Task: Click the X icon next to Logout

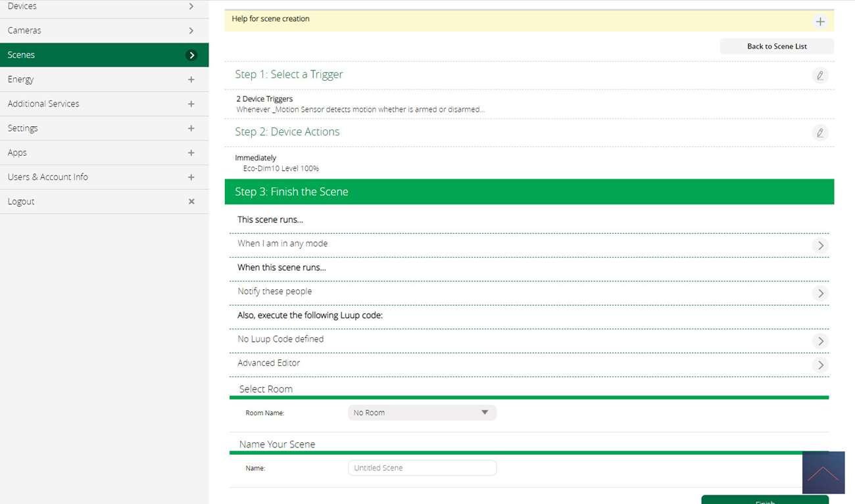Action: coord(191,202)
